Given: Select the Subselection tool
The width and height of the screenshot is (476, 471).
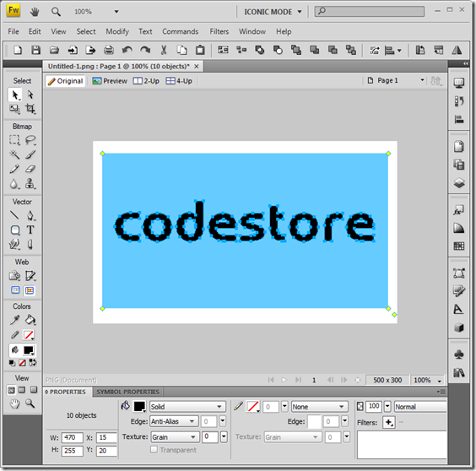Looking at the screenshot, I should click(x=30, y=95).
